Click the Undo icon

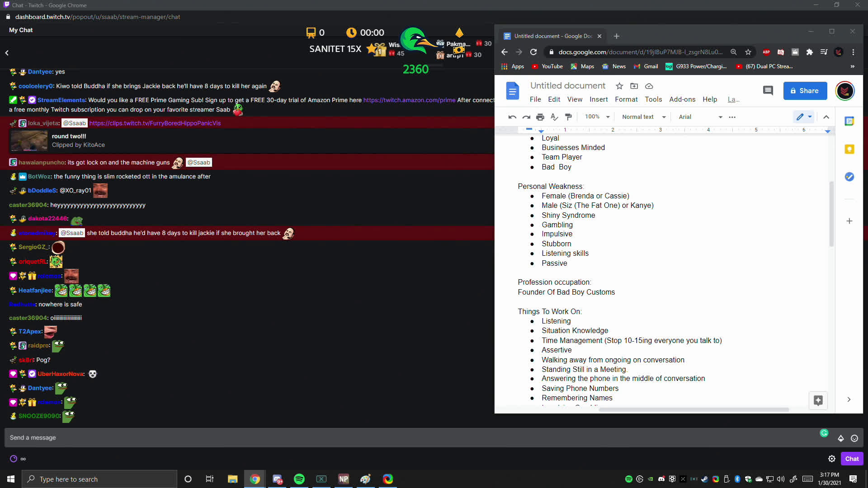tap(512, 117)
